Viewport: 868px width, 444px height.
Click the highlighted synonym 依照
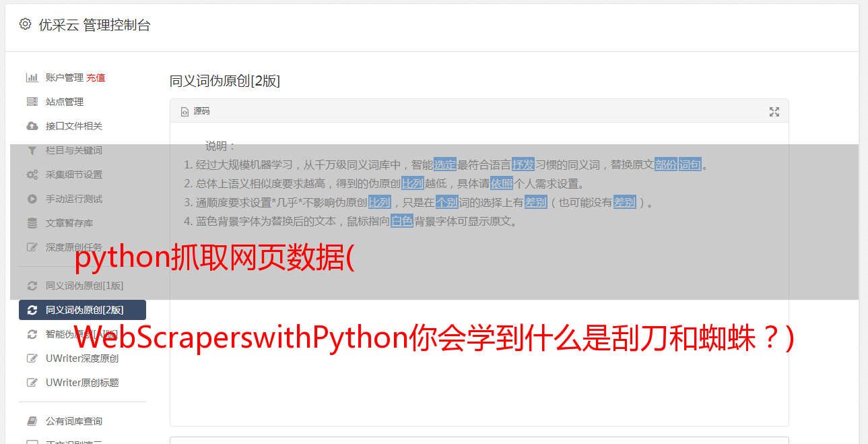pos(502,183)
